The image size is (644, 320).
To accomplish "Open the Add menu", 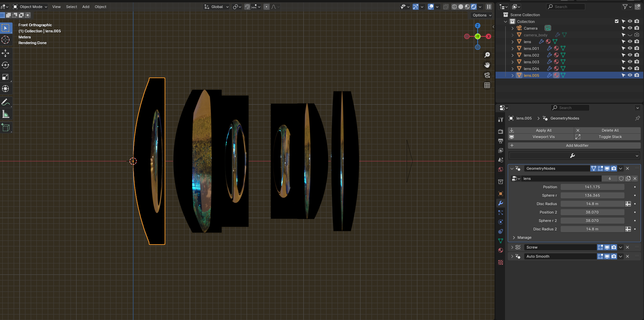I will coord(86,7).
